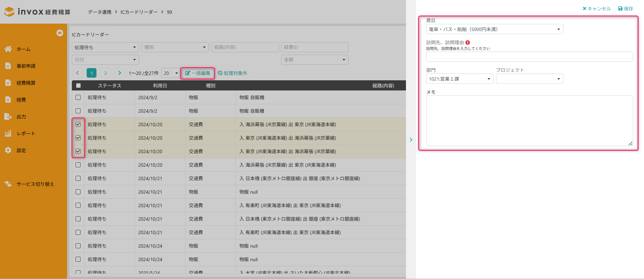Collapse the sidebar with arrow icon
The height and width of the screenshot is (279, 644).
pyautogui.click(x=60, y=33)
